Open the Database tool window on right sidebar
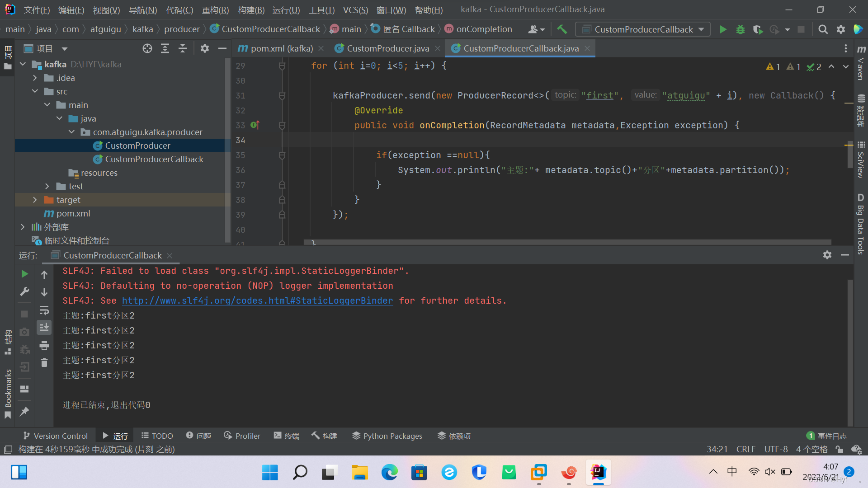Viewport: 868px width, 488px height. coord(861,111)
